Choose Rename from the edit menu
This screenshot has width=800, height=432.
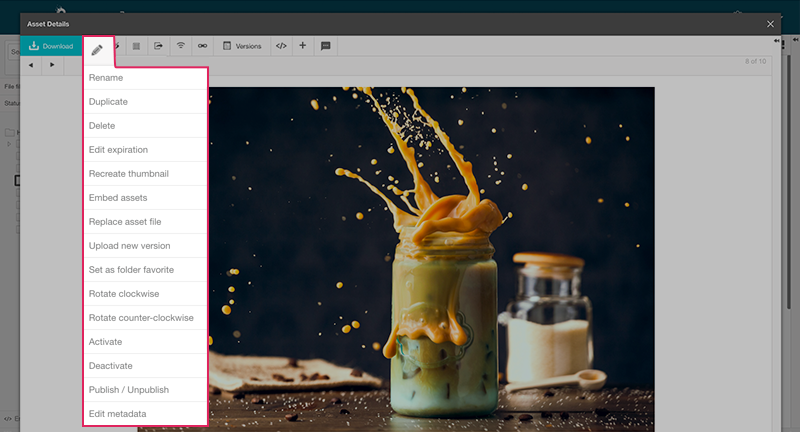[x=145, y=78]
